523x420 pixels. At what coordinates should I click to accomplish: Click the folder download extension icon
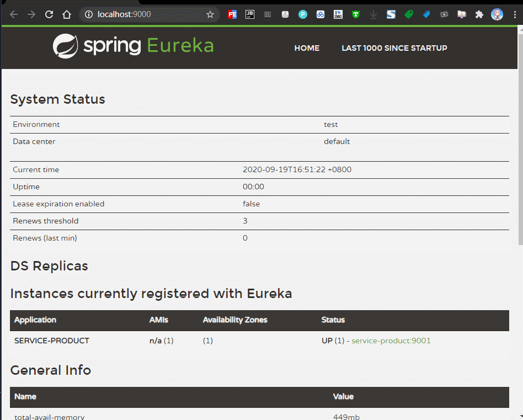click(462, 14)
